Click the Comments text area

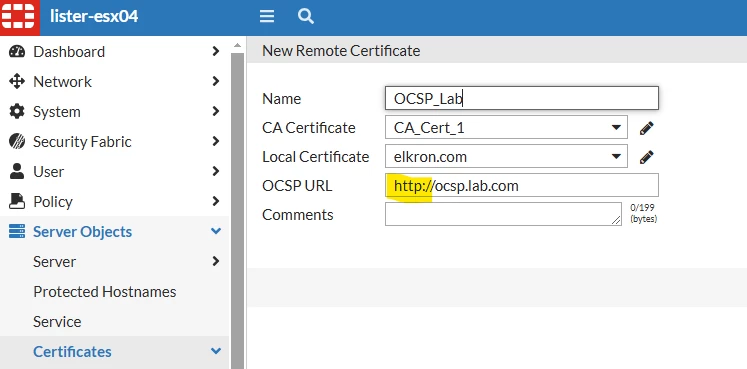(503, 214)
